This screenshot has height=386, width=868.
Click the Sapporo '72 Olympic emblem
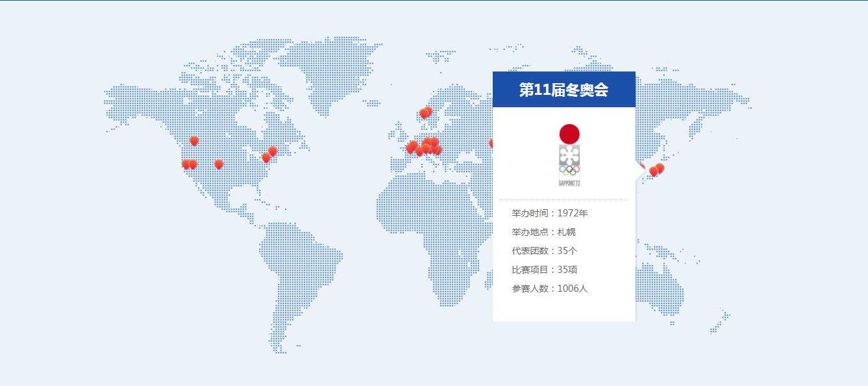click(x=569, y=155)
